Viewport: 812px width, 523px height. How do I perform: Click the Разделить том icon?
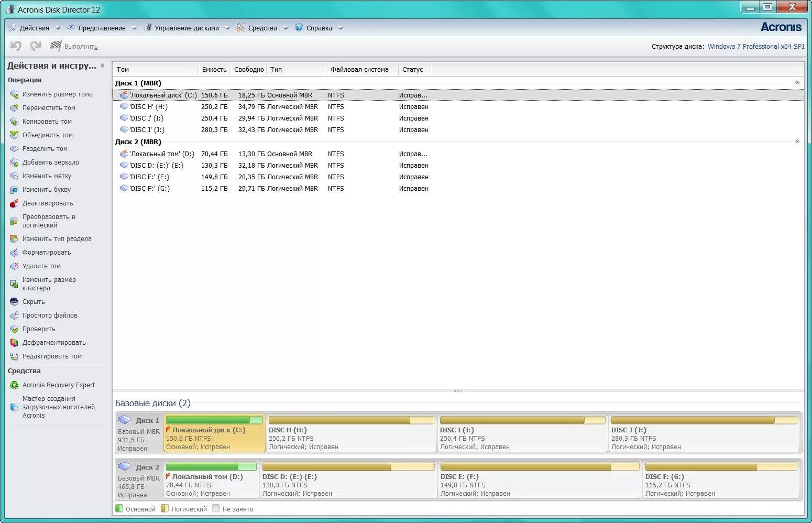click(x=14, y=149)
